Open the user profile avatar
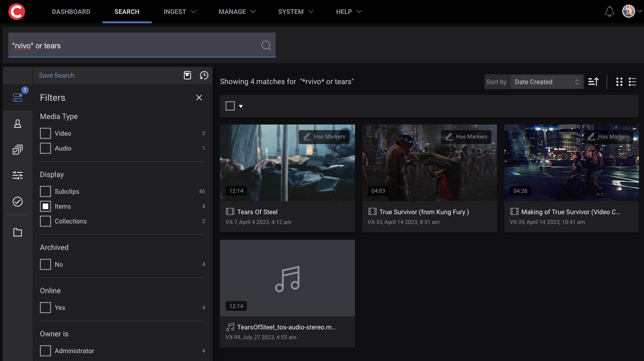This screenshot has height=361, width=644. [629, 12]
